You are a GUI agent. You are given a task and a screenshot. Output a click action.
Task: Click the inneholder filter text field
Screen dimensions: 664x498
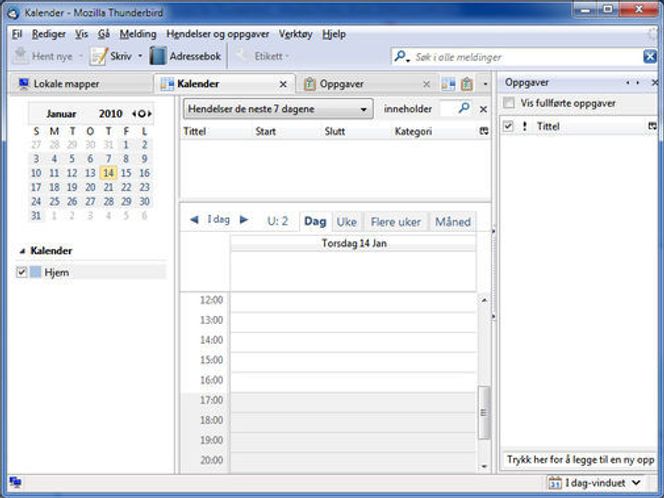(x=448, y=109)
